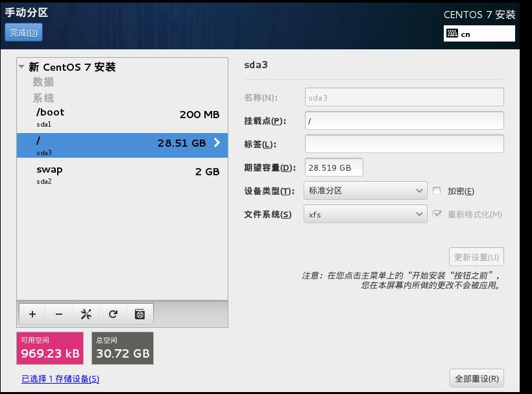Screen dimensions: 532x394
Task: Click the 名称(N) name input field
Action: click(x=404, y=97)
